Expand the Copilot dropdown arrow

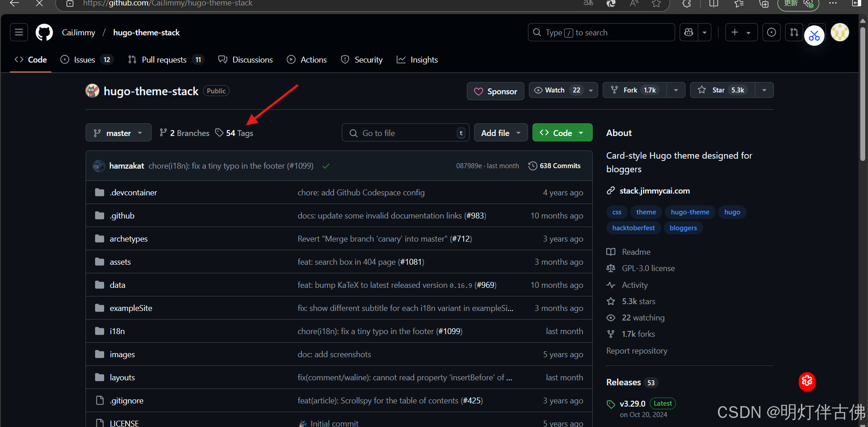tap(705, 32)
